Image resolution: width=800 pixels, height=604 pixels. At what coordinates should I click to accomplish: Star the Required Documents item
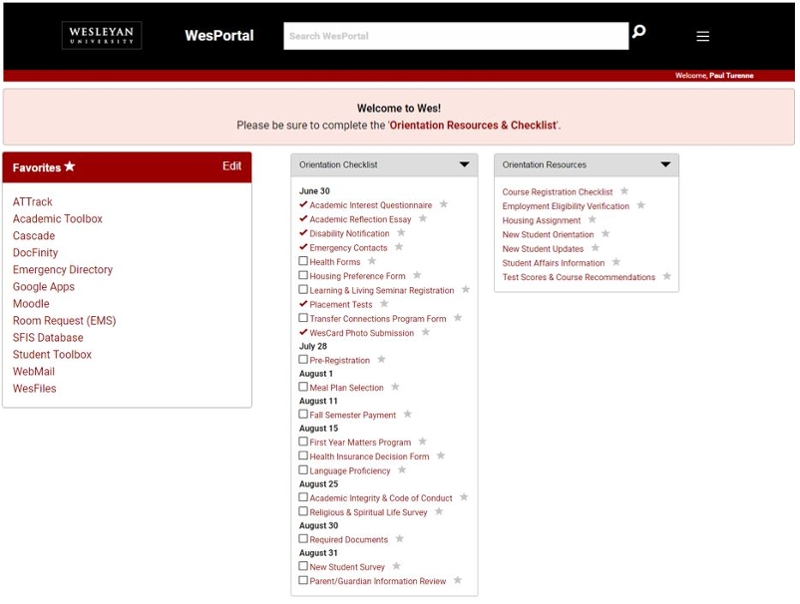click(399, 538)
